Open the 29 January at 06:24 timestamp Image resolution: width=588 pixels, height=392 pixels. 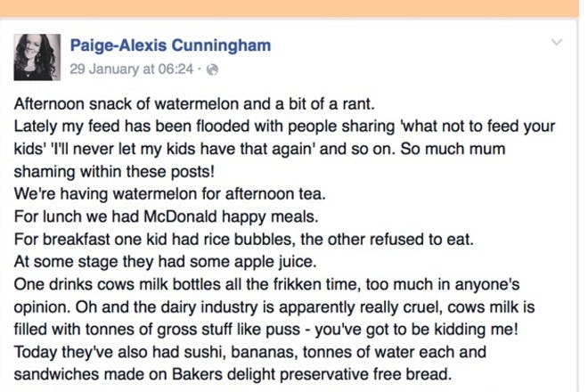point(132,69)
